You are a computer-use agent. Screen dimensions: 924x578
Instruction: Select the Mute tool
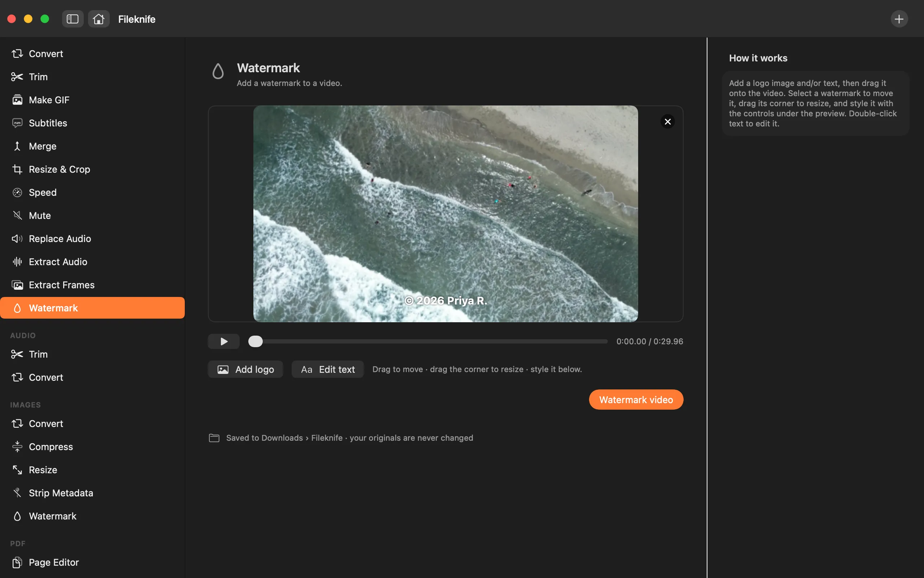[92, 216]
